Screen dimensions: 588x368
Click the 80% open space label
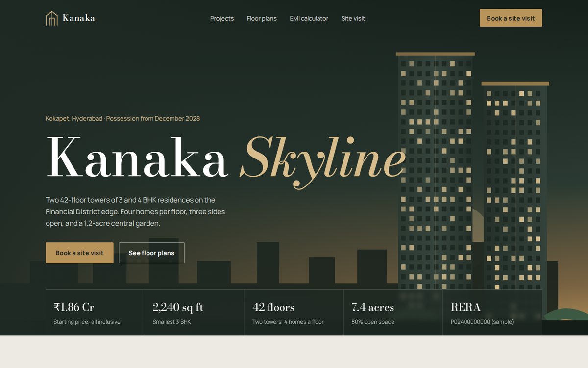coord(373,322)
